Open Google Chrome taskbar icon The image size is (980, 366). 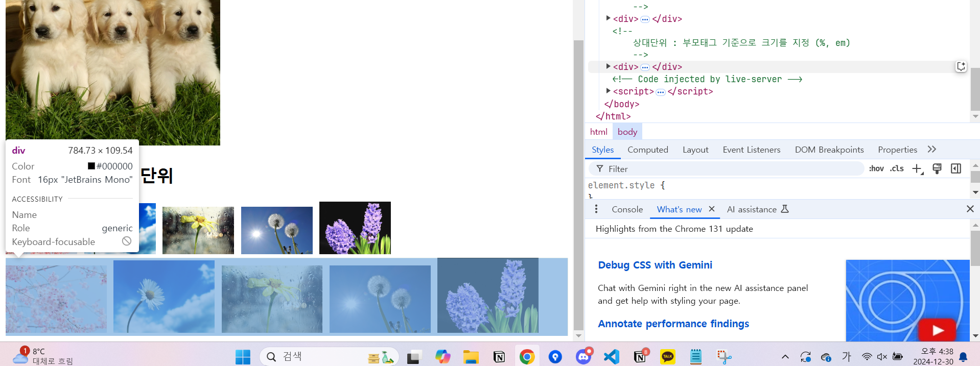(527, 357)
